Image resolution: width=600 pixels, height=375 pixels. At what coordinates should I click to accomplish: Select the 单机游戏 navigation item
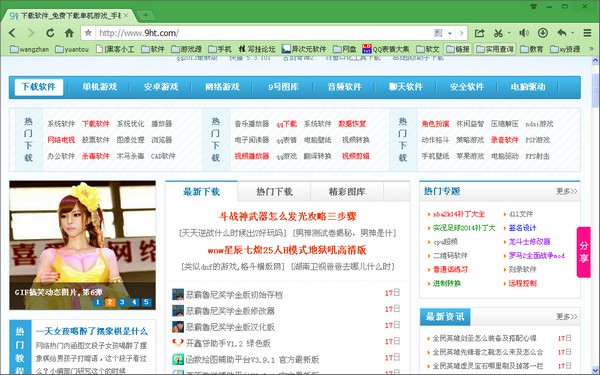tap(100, 87)
